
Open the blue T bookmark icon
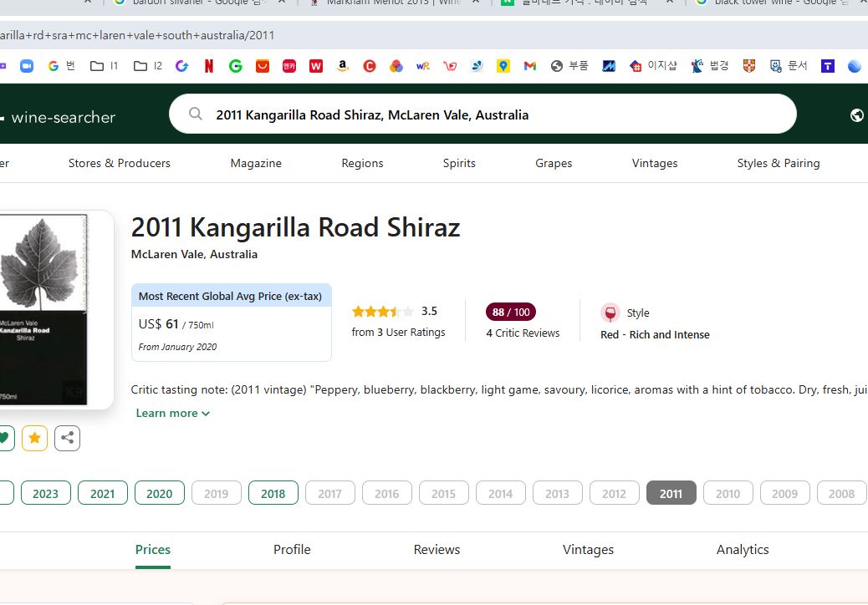pyautogui.click(x=828, y=66)
